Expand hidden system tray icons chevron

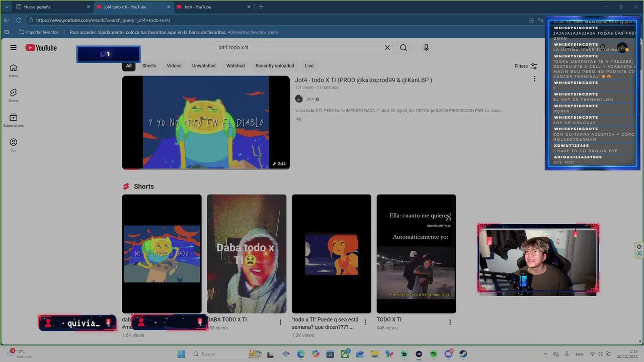coord(545,354)
